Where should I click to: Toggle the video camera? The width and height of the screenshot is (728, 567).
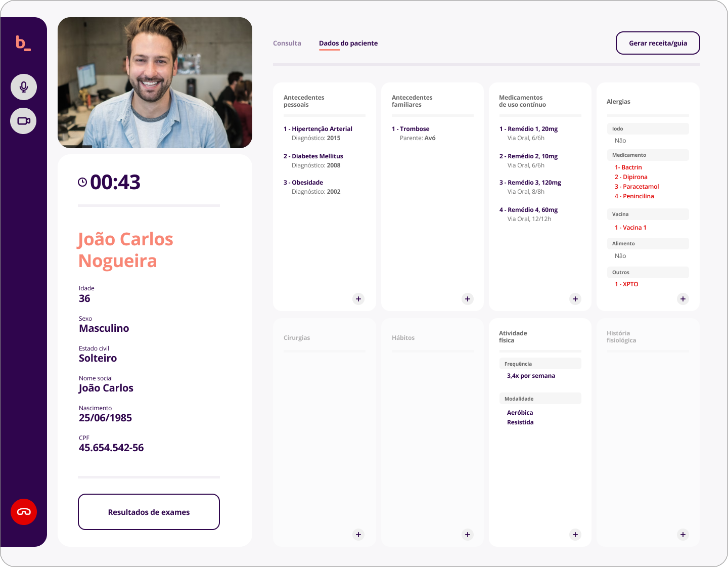pyautogui.click(x=24, y=121)
